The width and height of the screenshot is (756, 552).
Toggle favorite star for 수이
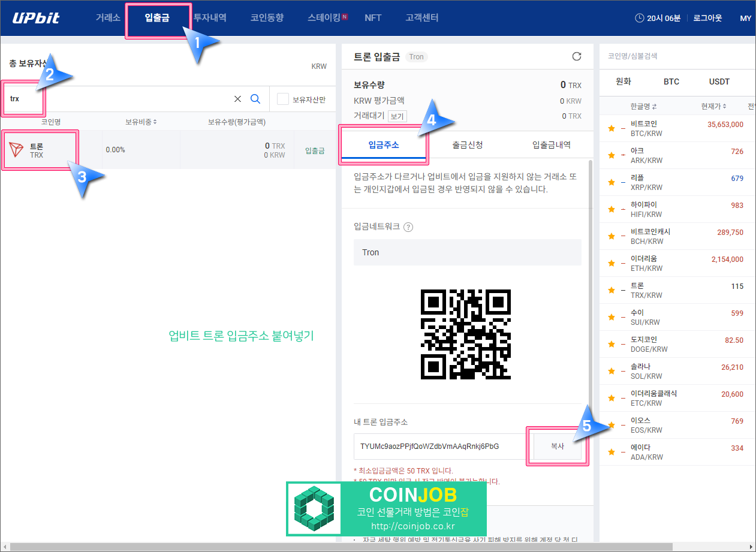coord(612,317)
